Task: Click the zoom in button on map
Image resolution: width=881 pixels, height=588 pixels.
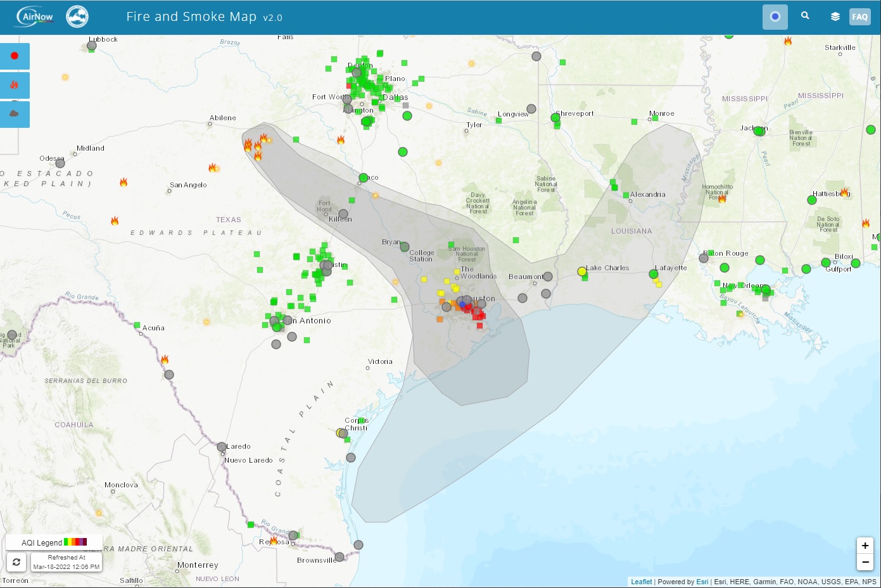Action: [865, 545]
